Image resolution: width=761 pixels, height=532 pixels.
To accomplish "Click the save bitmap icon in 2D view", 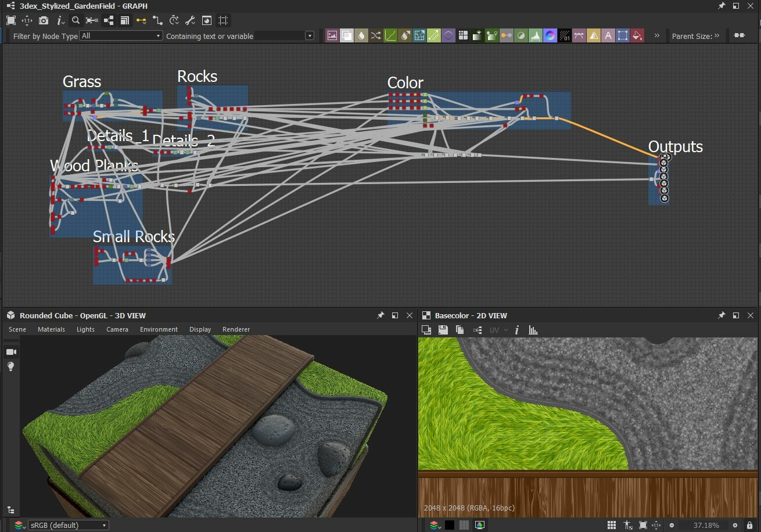I will (x=443, y=330).
